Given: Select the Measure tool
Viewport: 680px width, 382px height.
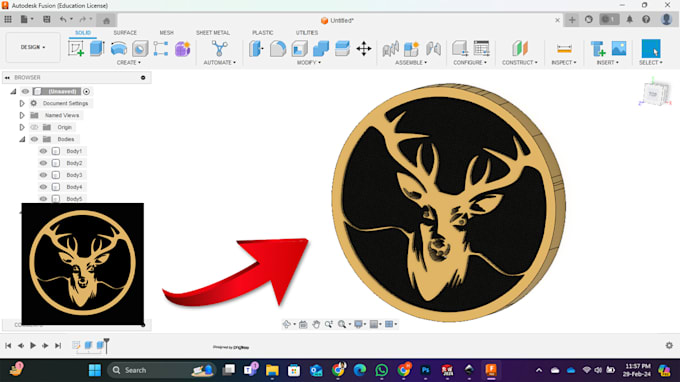Looking at the screenshot, I should pyautogui.click(x=564, y=49).
